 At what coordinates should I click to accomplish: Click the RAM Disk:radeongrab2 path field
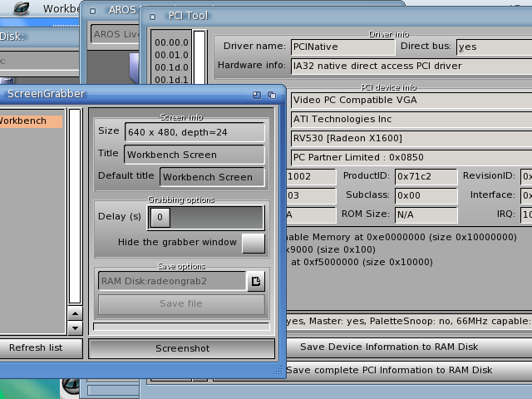(172, 281)
